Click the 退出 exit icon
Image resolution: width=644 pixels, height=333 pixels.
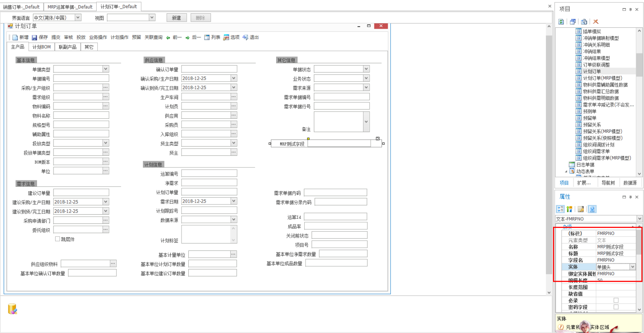[x=245, y=37]
